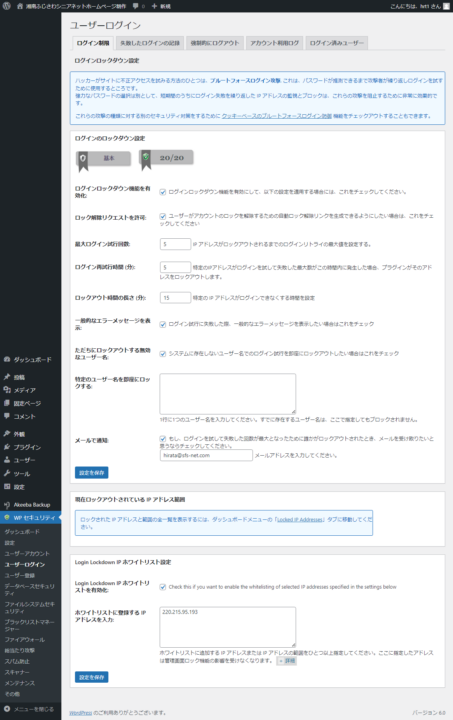Select ファイアウォール in WP Security submenu
The image size is (453, 720).
click(x=25, y=639)
